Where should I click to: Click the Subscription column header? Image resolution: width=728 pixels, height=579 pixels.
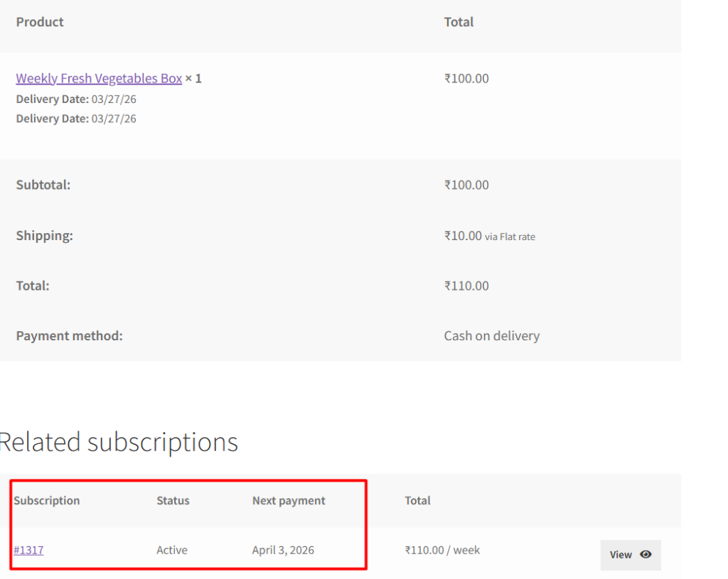click(47, 500)
